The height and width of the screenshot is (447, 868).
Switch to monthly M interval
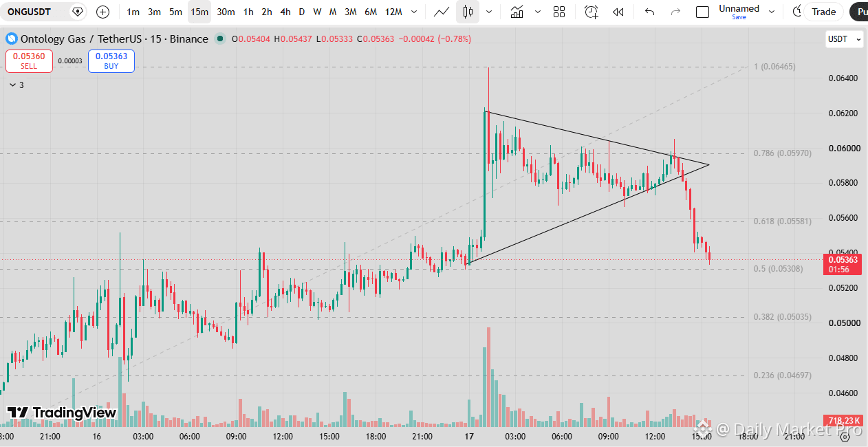coord(333,12)
